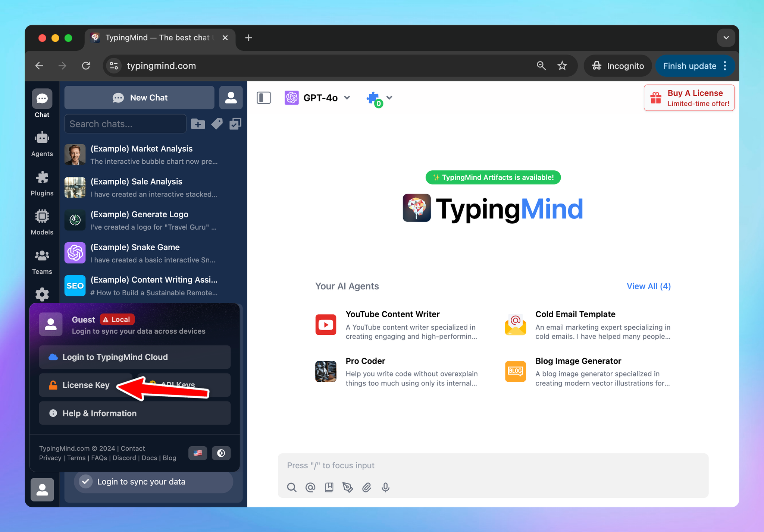View site information icon in address bar
The image size is (764, 532).
pos(114,66)
